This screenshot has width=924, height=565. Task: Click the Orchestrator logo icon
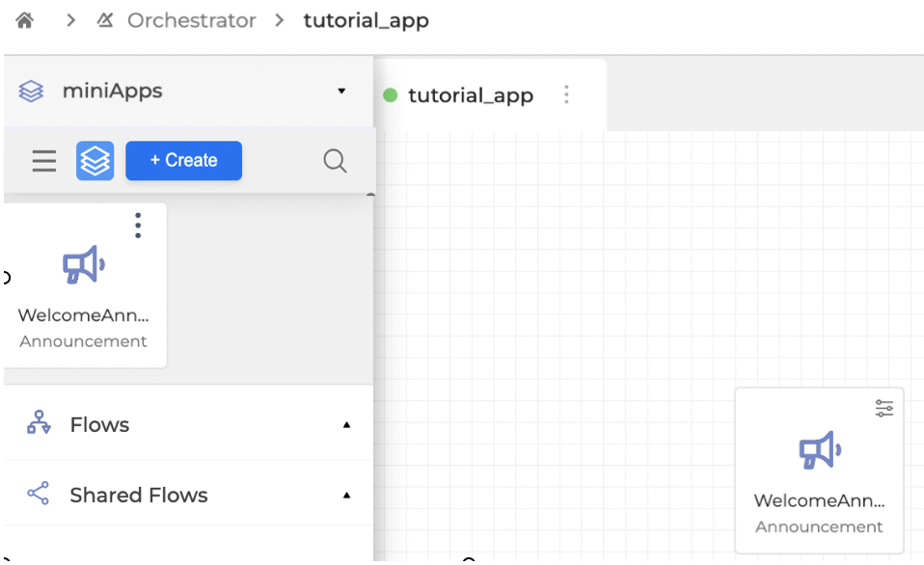click(x=105, y=20)
